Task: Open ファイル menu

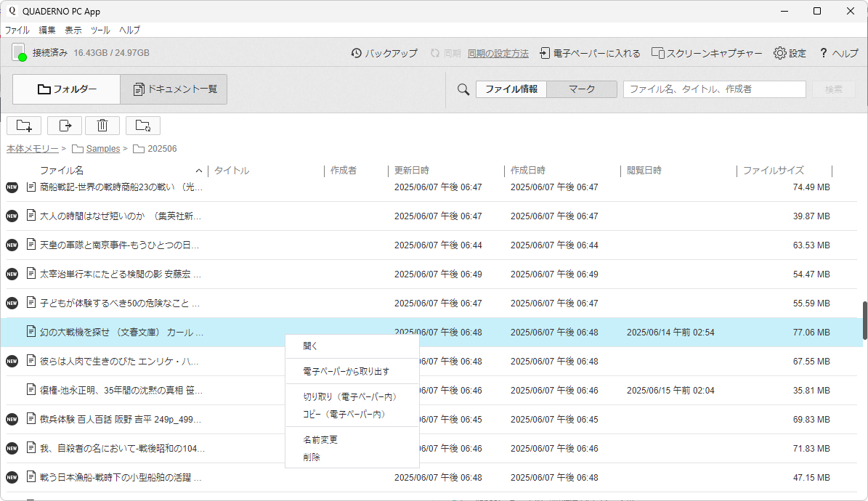Action: coord(17,30)
